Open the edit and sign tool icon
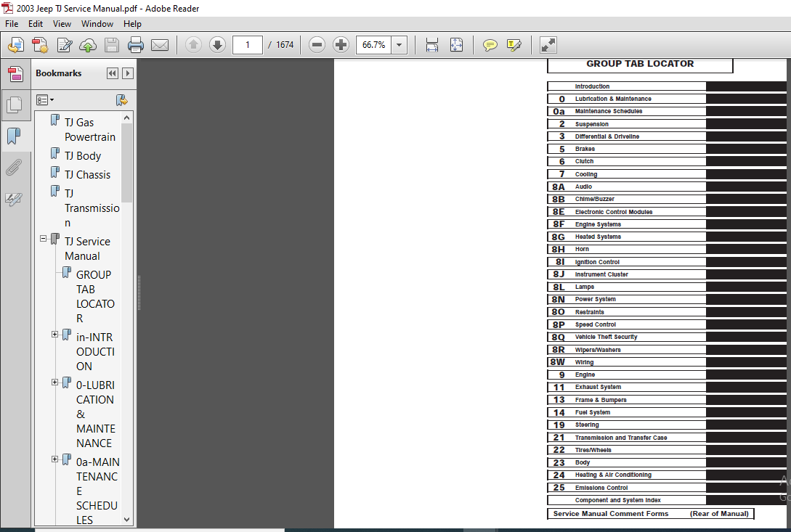 coord(64,45)
